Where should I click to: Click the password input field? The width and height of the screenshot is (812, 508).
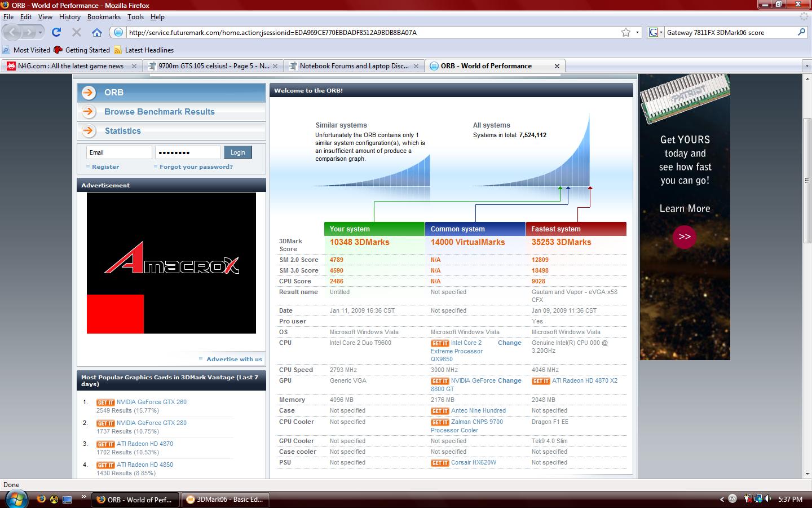pyautogui.click(x=188, y=152)
